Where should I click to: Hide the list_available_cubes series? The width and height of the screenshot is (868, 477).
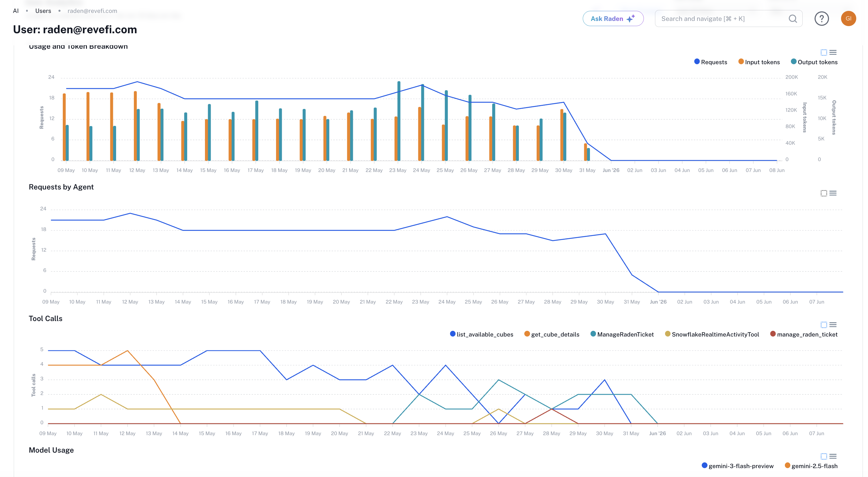[x=482, y=334]
